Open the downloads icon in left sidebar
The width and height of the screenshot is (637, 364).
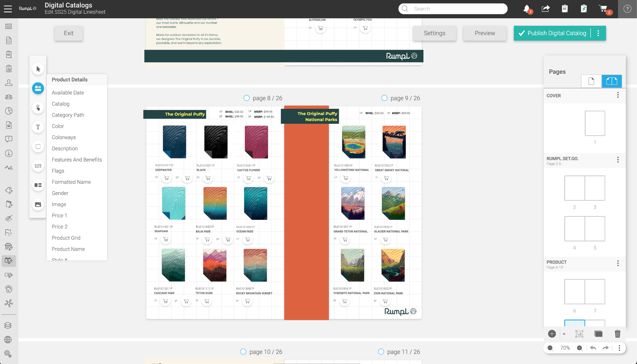click(x=9, y=153)
